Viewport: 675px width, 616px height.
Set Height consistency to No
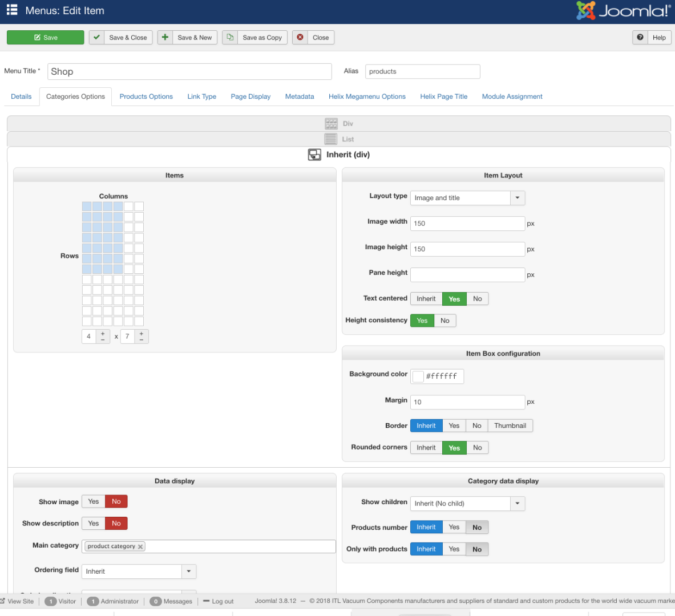point(445,321)
